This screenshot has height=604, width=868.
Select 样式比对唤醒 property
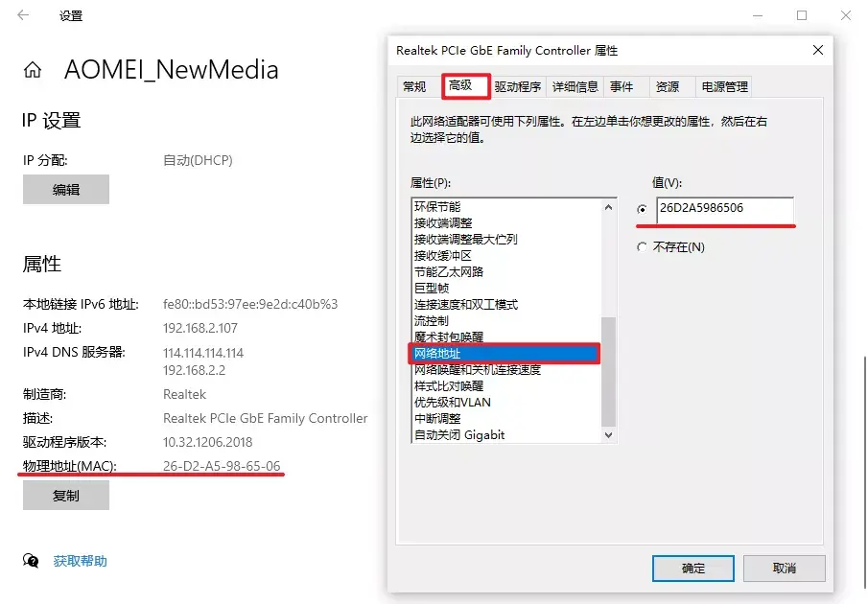pos(505,386)
